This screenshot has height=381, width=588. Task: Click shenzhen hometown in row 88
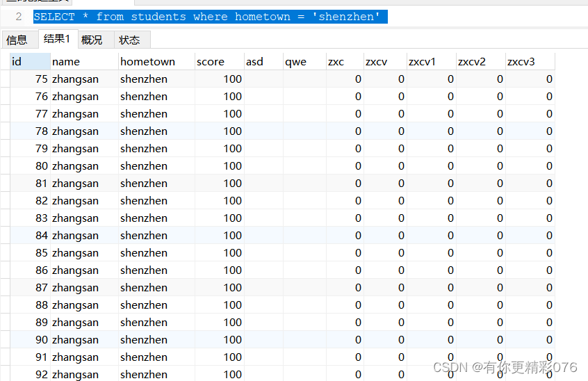(x=157, y=305)
